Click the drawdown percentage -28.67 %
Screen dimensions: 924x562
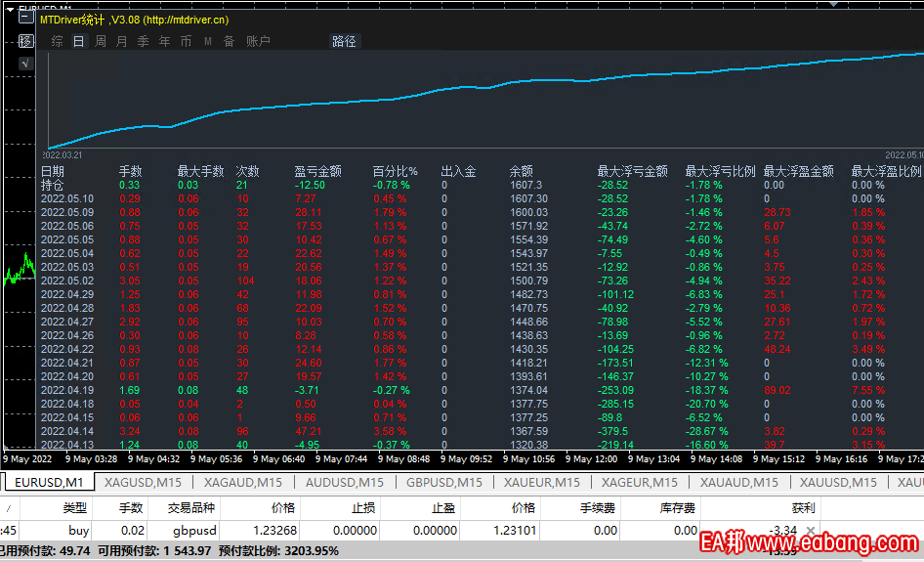[706, 431]
